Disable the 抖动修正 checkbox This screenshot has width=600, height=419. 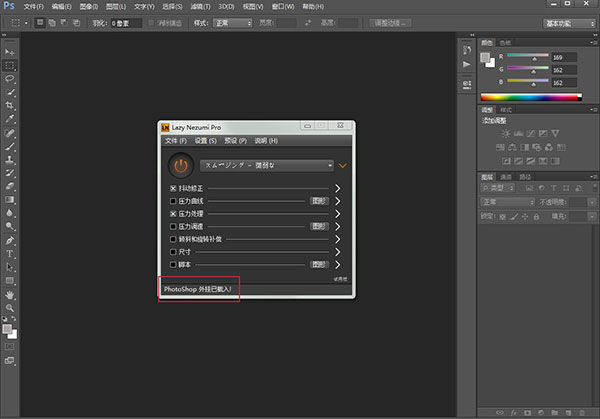point(173,187)
